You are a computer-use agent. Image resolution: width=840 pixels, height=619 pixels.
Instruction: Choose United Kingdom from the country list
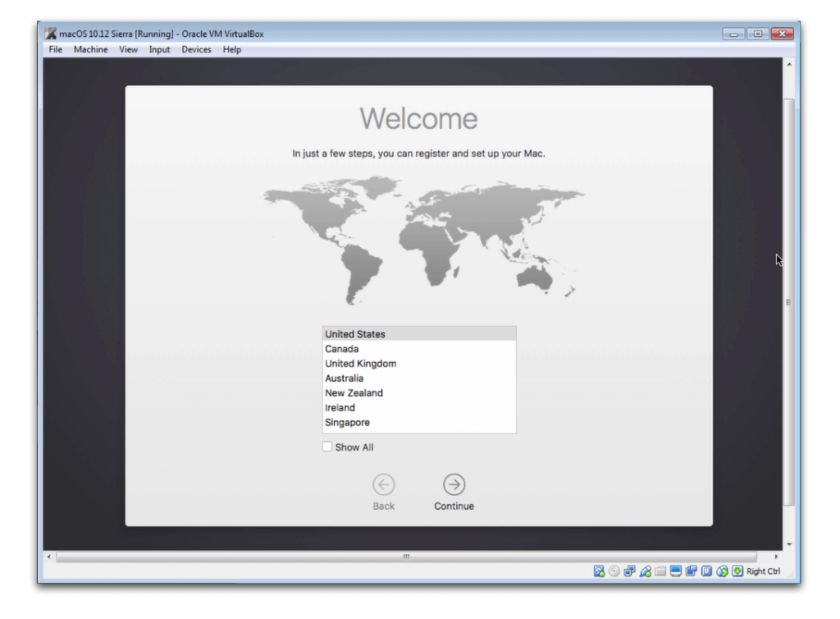coord(360,364)
